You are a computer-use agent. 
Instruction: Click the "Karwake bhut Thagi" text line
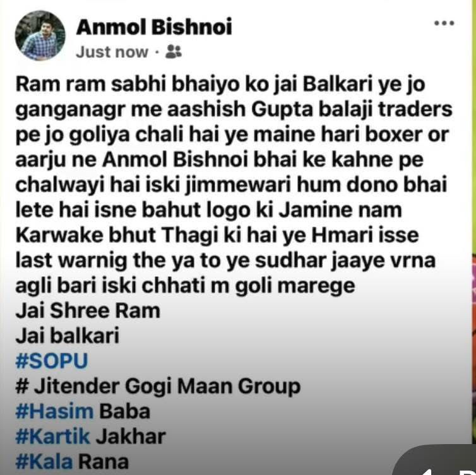pos(117,235)
